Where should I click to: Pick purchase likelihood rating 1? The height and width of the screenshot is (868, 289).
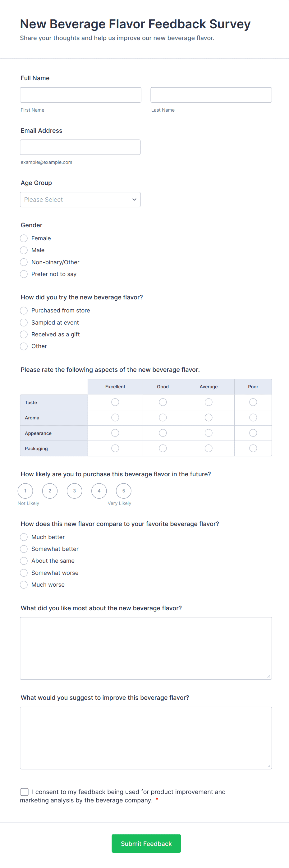(x=25, y=491)
